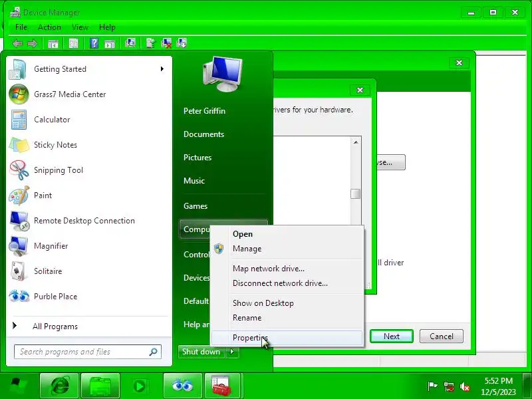The height and width of the screenshot is (399, 532).
Task: Click network status icon in system tray
Action: tap(448, 386)
